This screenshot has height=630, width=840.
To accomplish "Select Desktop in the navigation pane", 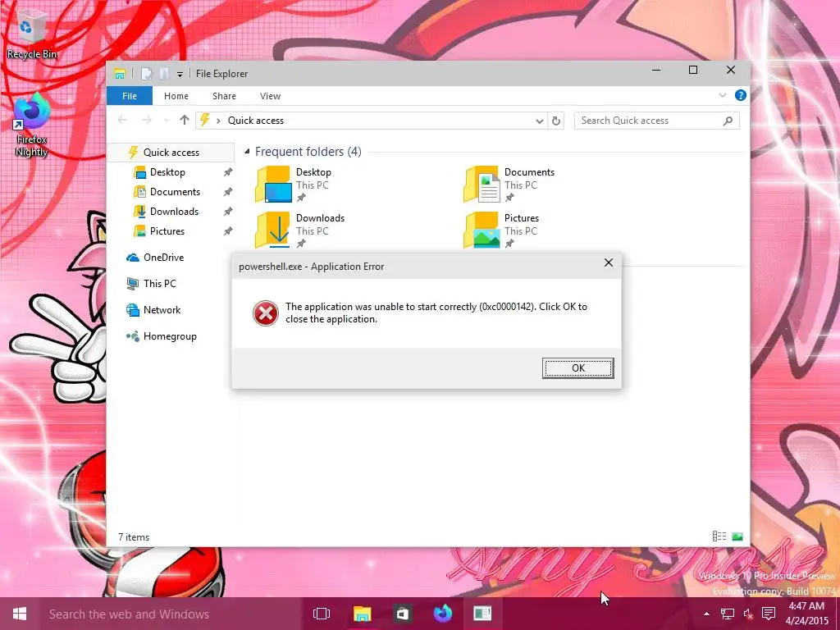I will pos(167,172).
